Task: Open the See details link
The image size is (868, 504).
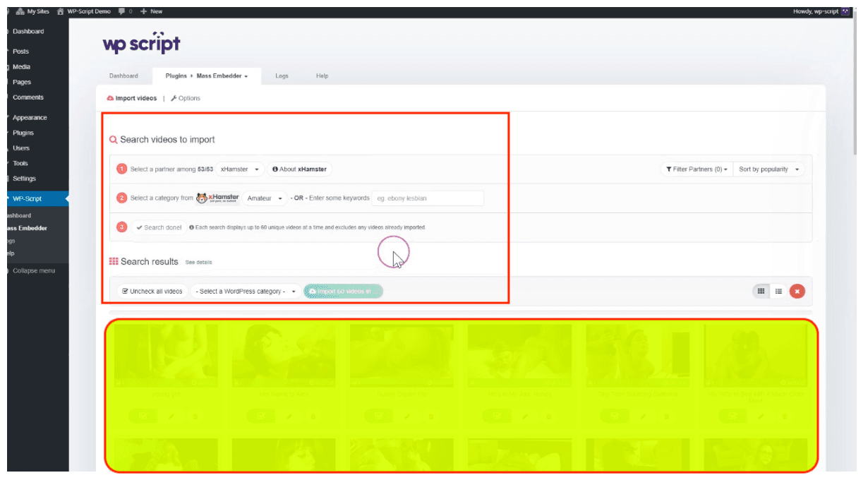Action: tap(198, 263)
